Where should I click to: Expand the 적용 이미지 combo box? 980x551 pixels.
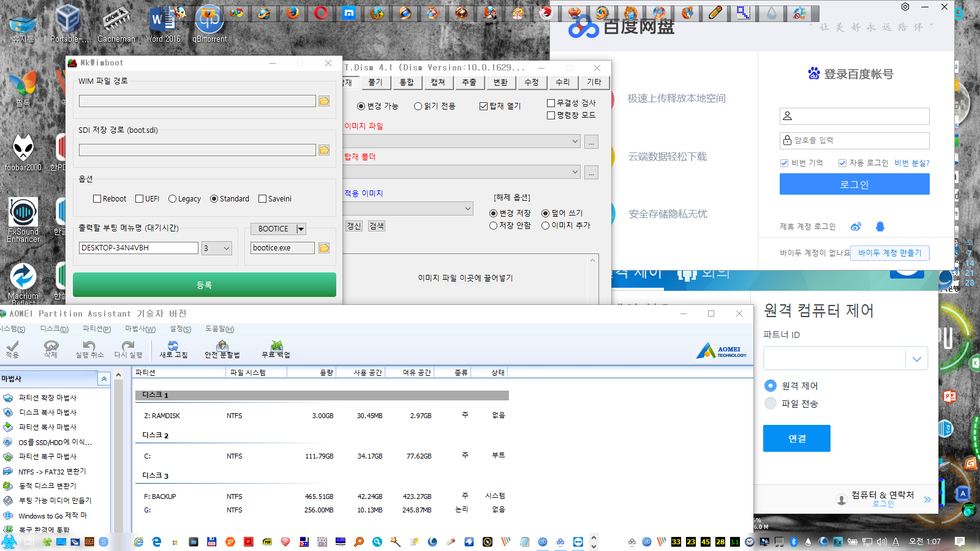click(468, 209)
